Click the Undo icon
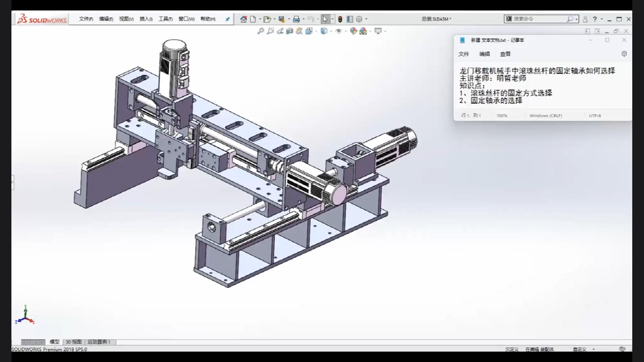Image resolution: width=644 pixels, height=362 pixels. click(x=311, y=19)
